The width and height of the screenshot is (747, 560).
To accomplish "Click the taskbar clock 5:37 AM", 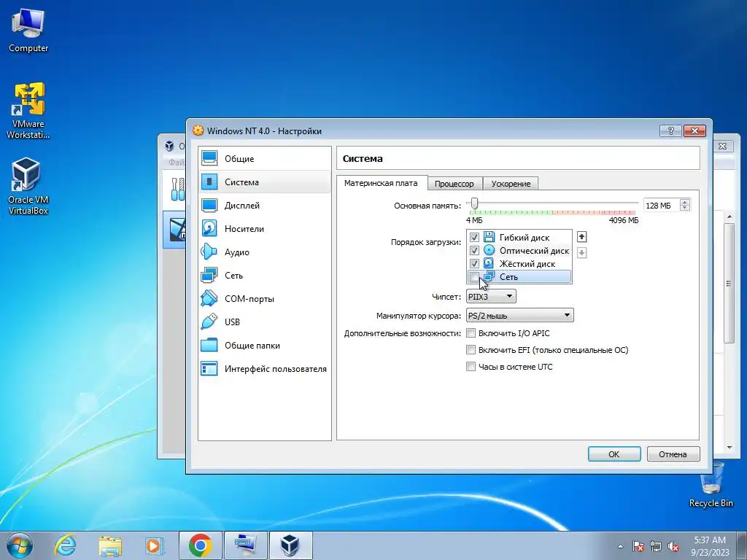I will (x=710, y=540).
